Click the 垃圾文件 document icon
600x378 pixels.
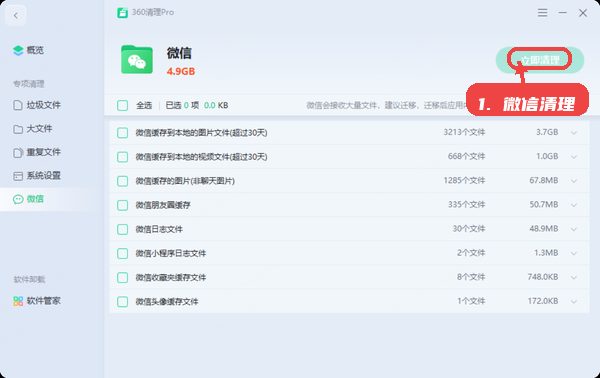[x=18, y=105]
